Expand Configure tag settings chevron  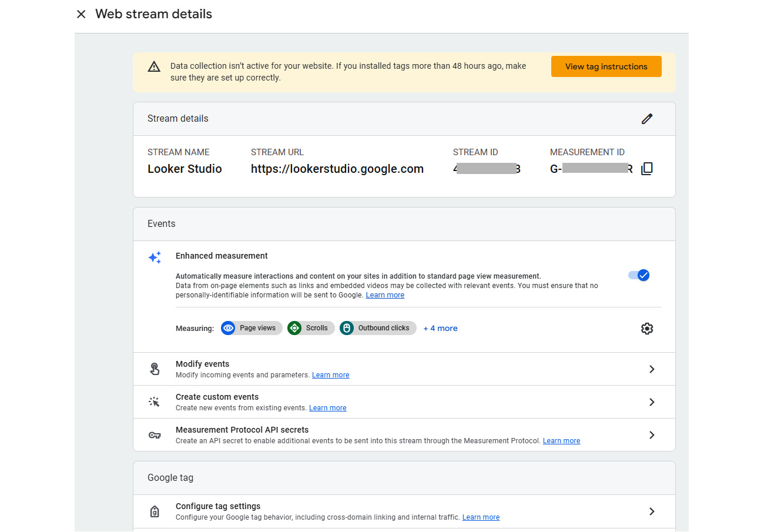tap(652, 511)
